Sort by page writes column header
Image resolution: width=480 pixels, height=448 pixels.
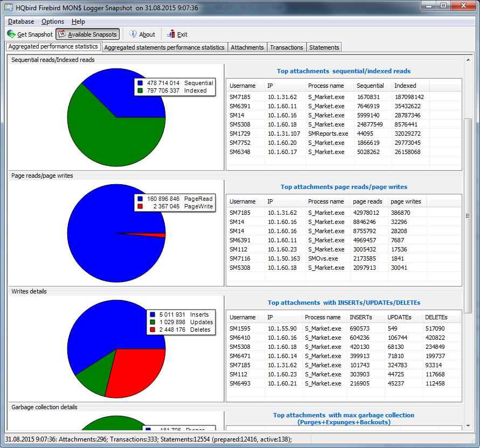406,201
